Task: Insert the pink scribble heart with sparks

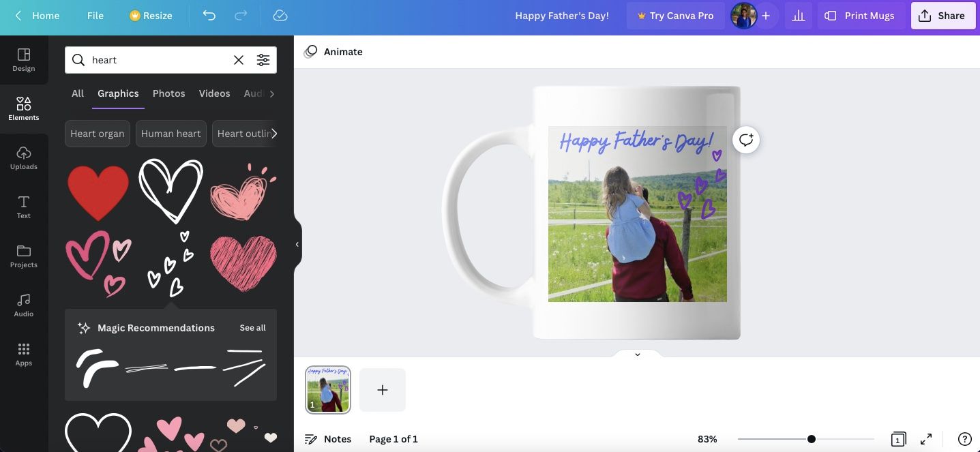Action: coord(243,192)
